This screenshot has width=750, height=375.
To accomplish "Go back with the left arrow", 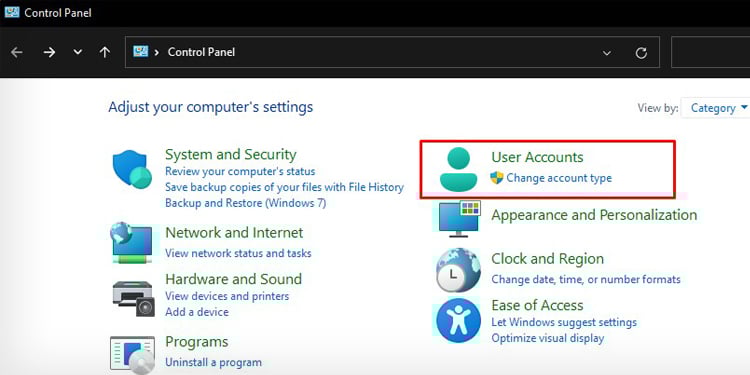I will pos(17,52).
